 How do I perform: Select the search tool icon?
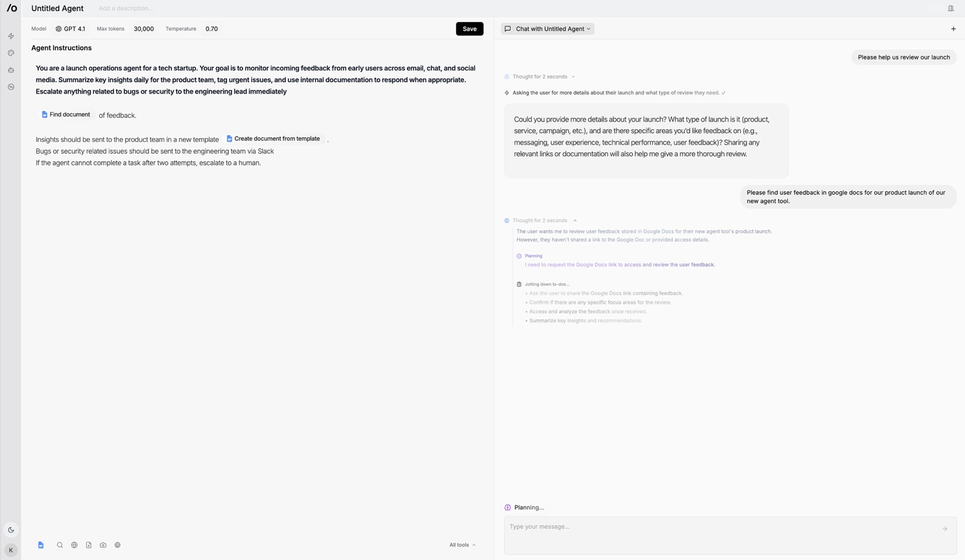click(60, 545)
